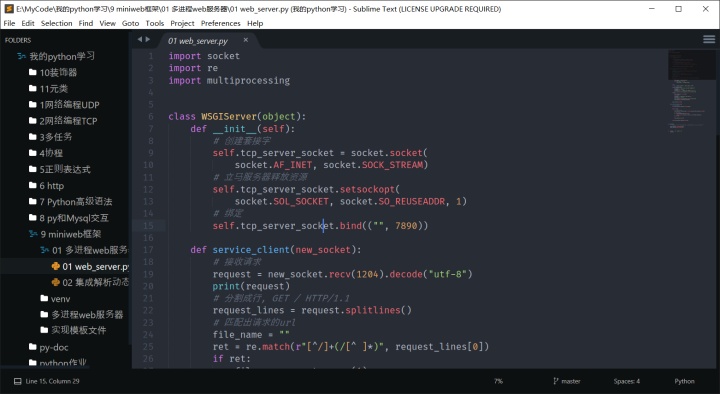This screenshot has width=720, height=394.
Task: Click the folder icon next to venv
Action: coord(44,298)
